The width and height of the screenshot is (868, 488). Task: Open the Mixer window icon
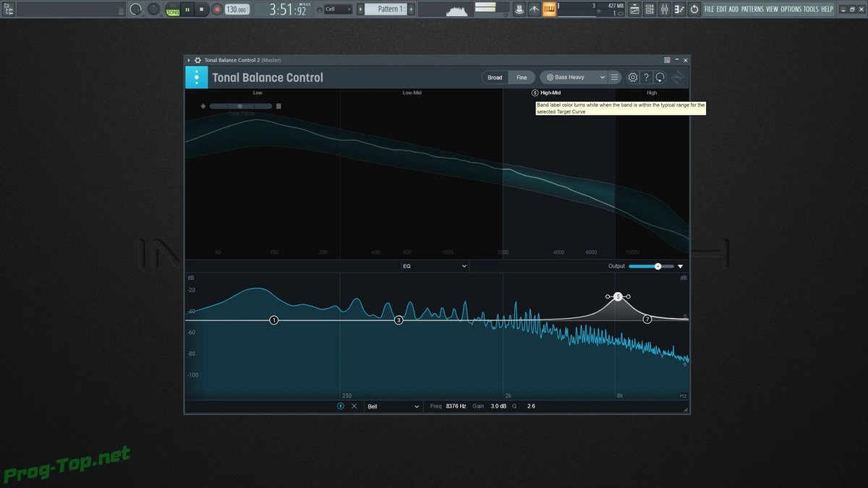point(664,9)
